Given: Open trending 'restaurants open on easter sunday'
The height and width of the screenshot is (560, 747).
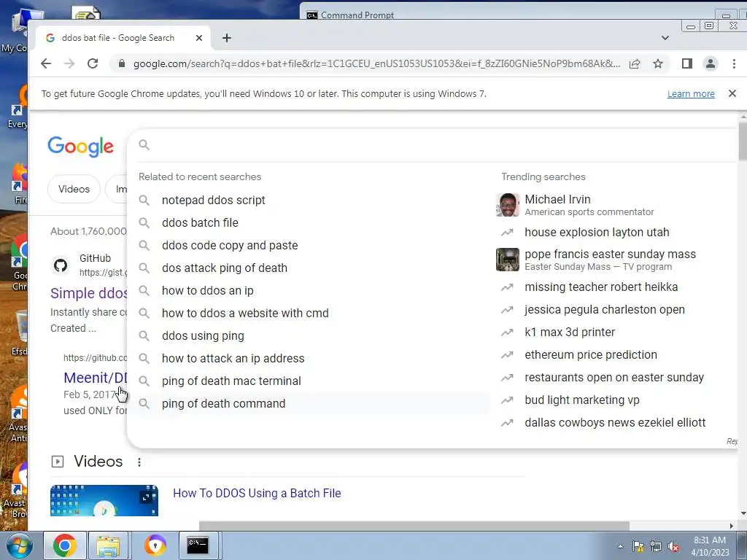Looking at the screenshot, I should (x=614, y=378).
